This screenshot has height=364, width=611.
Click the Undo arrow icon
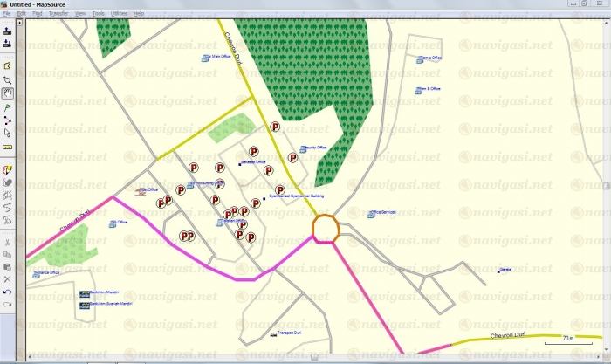[8, 292]
